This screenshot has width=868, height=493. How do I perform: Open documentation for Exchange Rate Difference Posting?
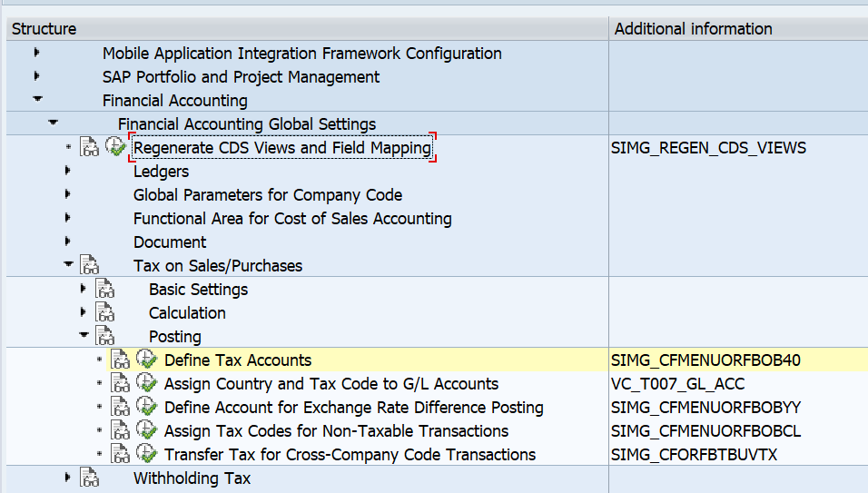pyautogui.click(x=120, y=407)
